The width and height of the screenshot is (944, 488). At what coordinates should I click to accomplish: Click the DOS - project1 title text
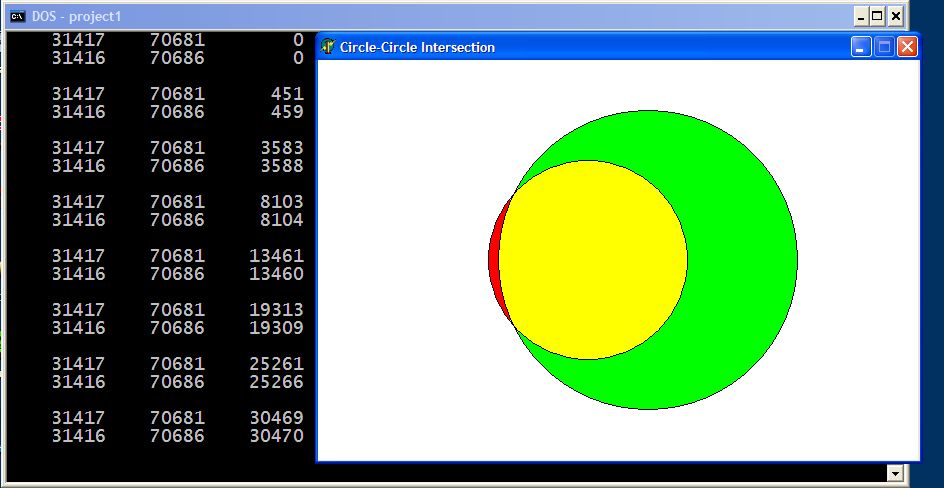point(76,17)
